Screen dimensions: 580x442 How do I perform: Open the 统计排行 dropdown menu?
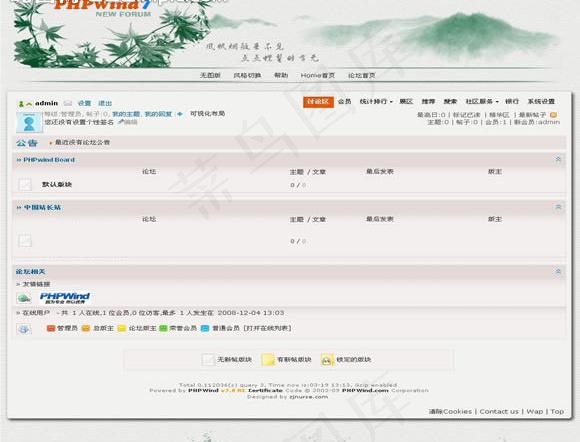(x=376, y=101)
